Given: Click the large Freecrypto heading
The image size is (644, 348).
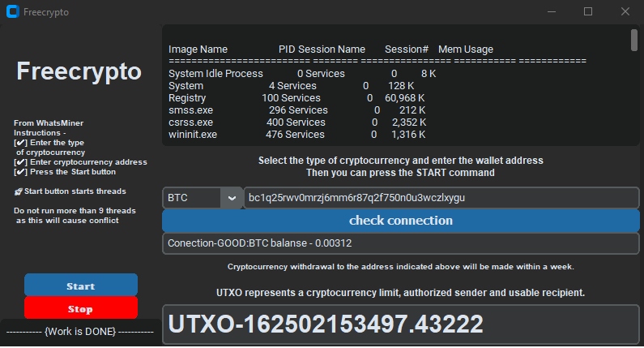Looking at the screenshot, I should click(x=79, y=71).
